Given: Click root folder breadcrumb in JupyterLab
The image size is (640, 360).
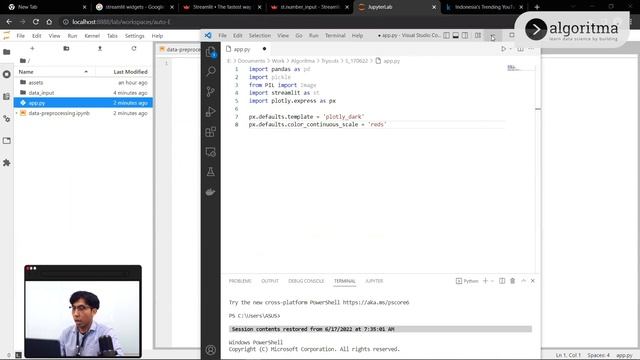Looking at the screenshot, I should pos(24,60).
